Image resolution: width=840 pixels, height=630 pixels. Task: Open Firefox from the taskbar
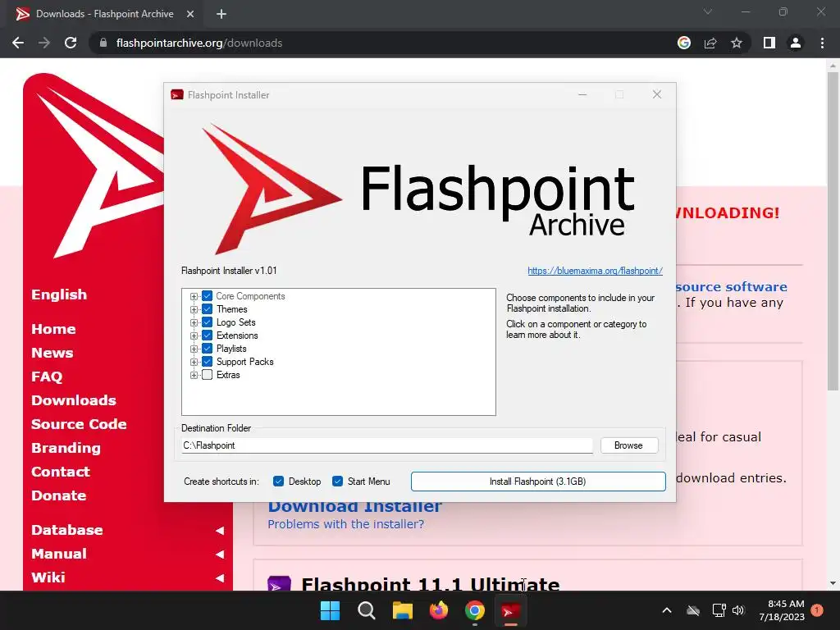pos(439,610)
